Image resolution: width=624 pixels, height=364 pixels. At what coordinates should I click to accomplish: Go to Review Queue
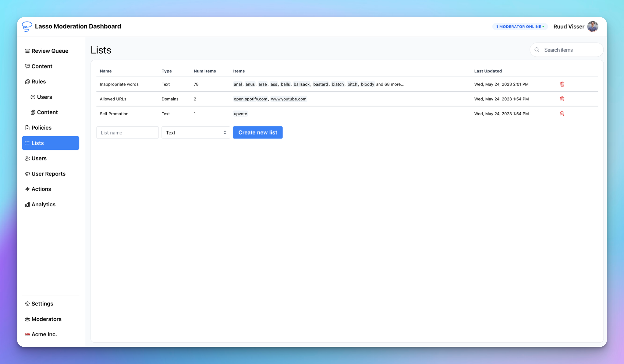pyautogui.click(x=50, y=51)
